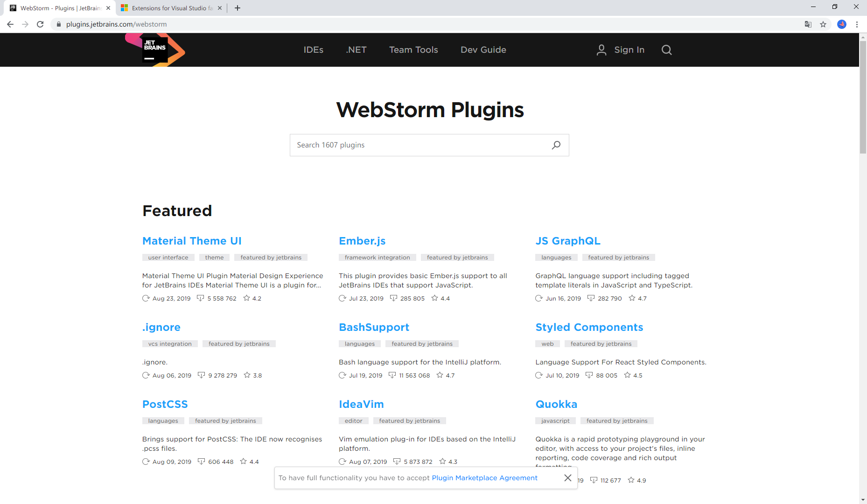This screenshot has width=867, height=504.
Task: Open Material Theme UI plugin page
Action: pyautogui.click(x=192, y=241)
